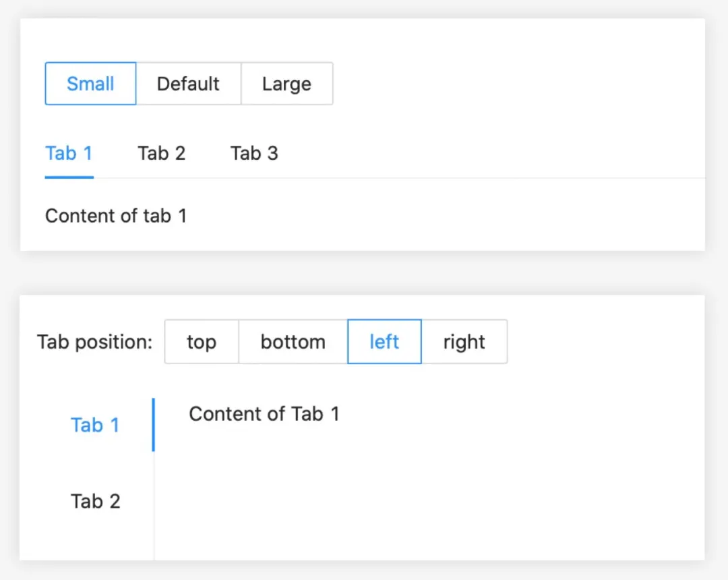728x580 pixels.
Task: Choose the left tab position option
Action: tap(384, 342)
